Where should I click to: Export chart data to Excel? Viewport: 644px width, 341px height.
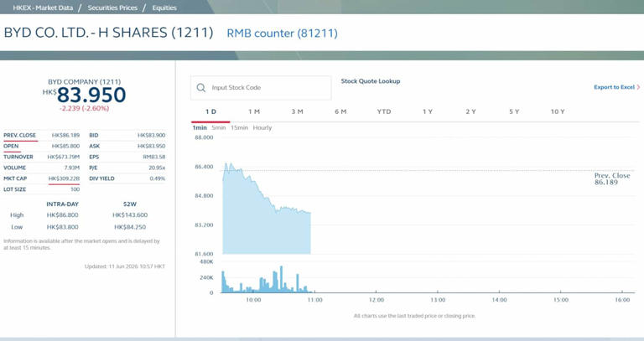tap(614, 87)
